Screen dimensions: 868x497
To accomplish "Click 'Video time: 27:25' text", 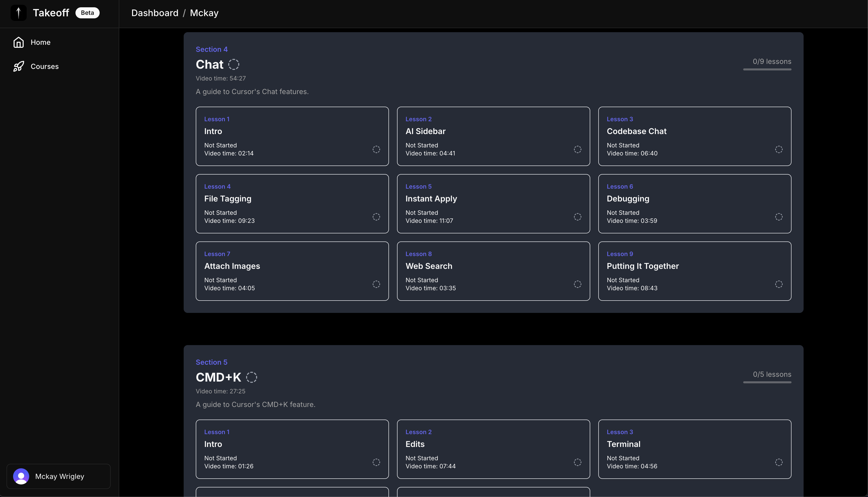I will [x=221, y=391].
